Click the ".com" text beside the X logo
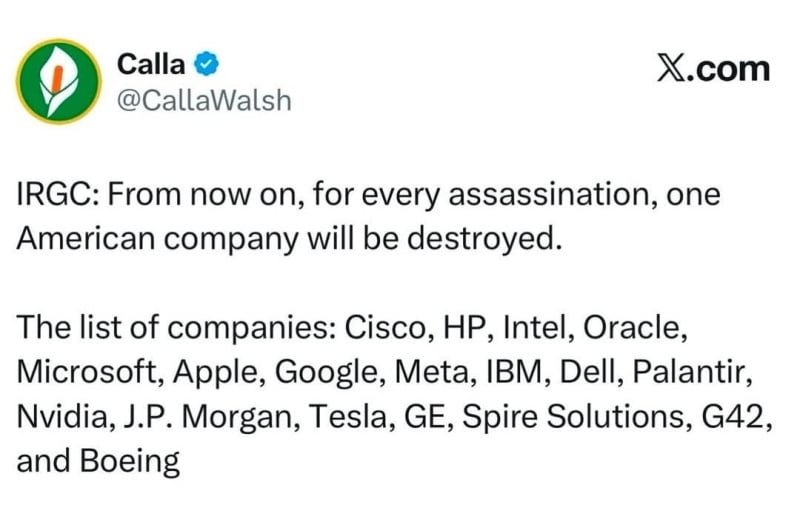 [729, 69]
